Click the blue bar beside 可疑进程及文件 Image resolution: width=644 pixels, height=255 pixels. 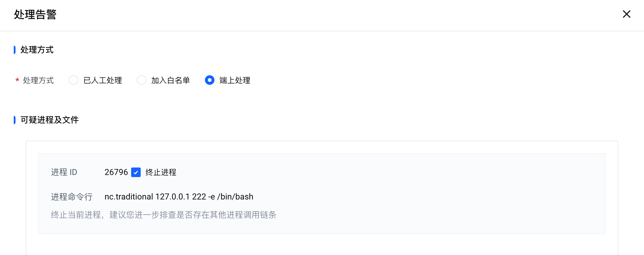(15, 120)
